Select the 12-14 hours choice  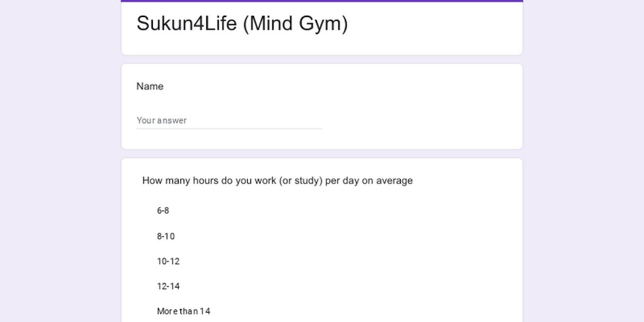pyautogui.click(x=168, y=286)
